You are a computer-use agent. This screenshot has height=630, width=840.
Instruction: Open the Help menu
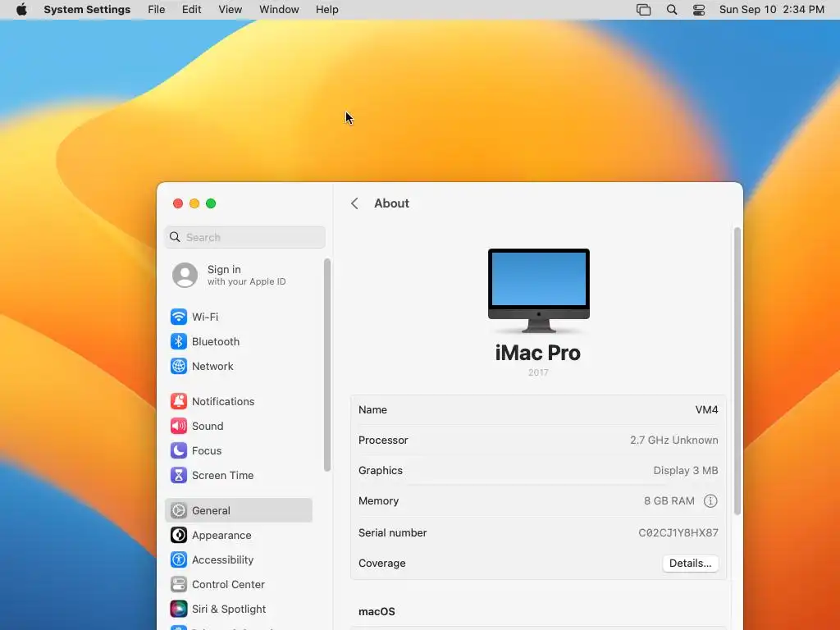(x=326, y=10)
